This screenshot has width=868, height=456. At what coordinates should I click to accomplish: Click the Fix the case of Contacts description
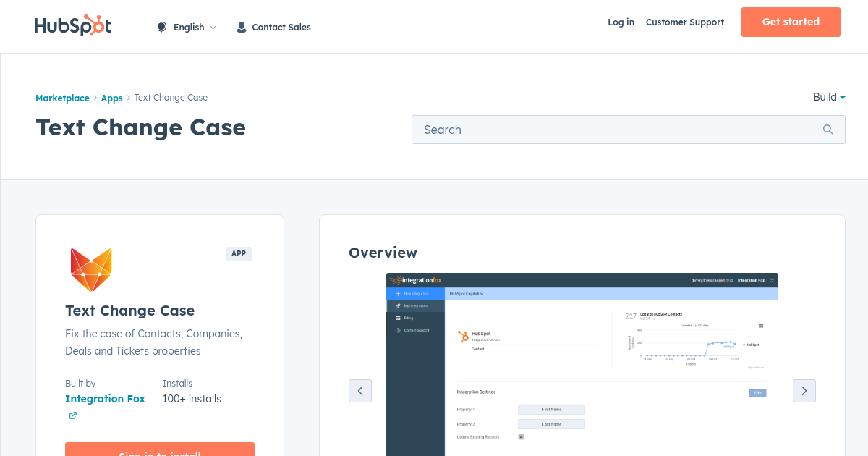tap(153, 342)
